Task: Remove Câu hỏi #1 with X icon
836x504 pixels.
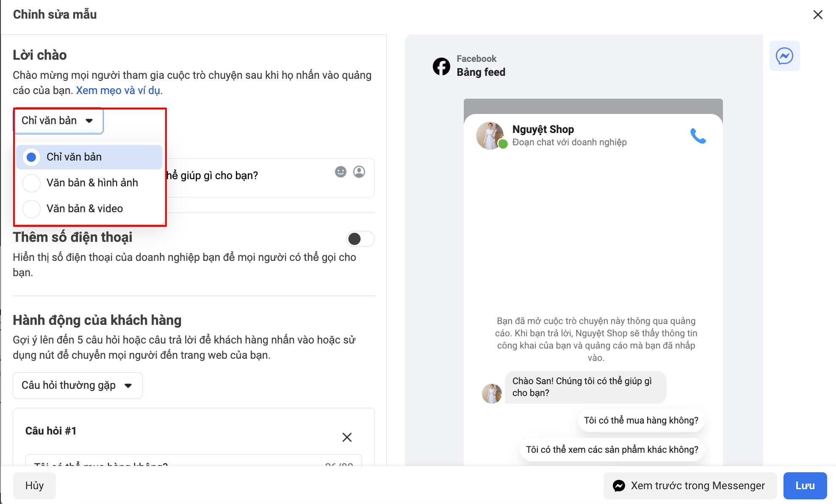Action: (x=347, y=437)
